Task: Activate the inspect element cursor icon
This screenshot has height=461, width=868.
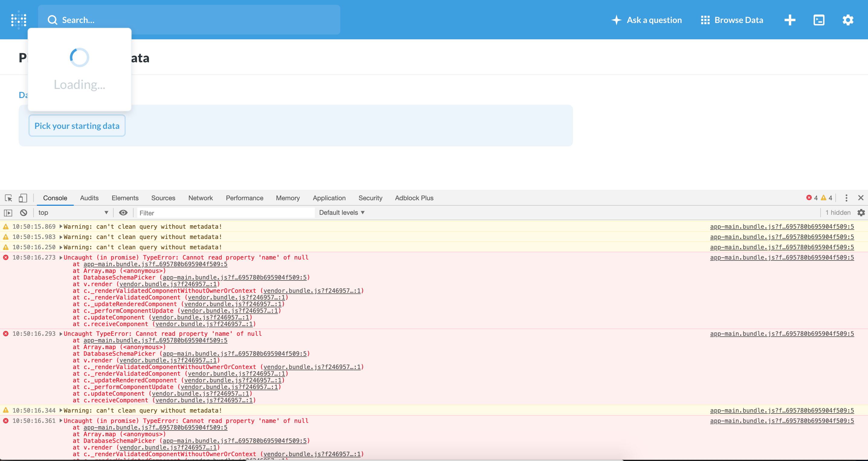Action: pyautogui.click(x=8, y=198)
